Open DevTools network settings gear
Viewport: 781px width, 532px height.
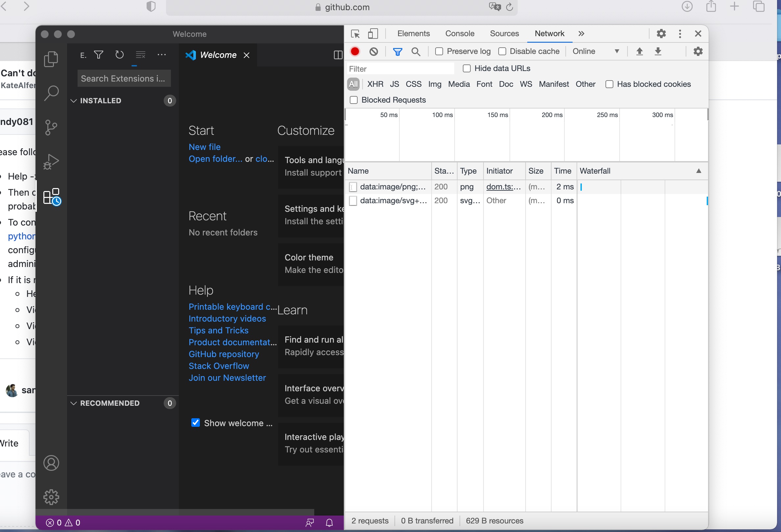pos(698,51)
